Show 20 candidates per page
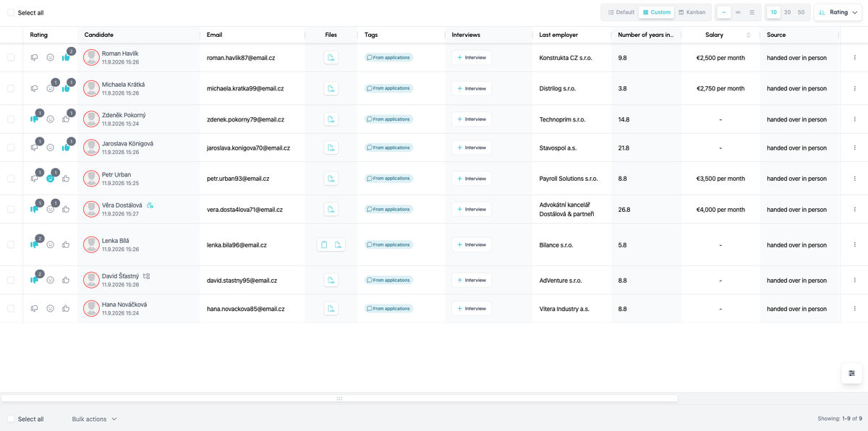Image resolution: width=868 pixels, height=431 pixels. point(787,12)
